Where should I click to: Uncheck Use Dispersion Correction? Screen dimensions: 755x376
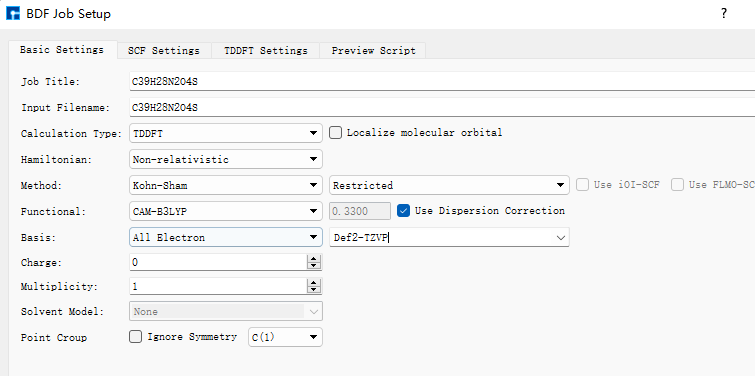point(404,211)
